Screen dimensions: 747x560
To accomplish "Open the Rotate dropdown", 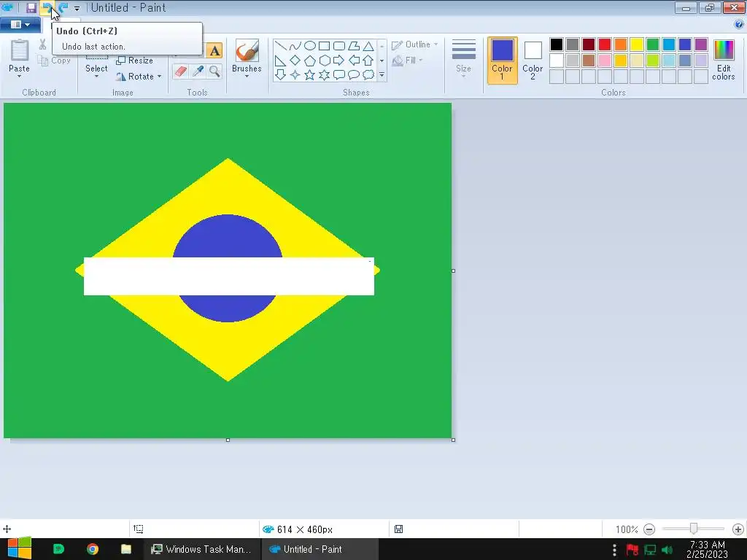I will 139,76.
